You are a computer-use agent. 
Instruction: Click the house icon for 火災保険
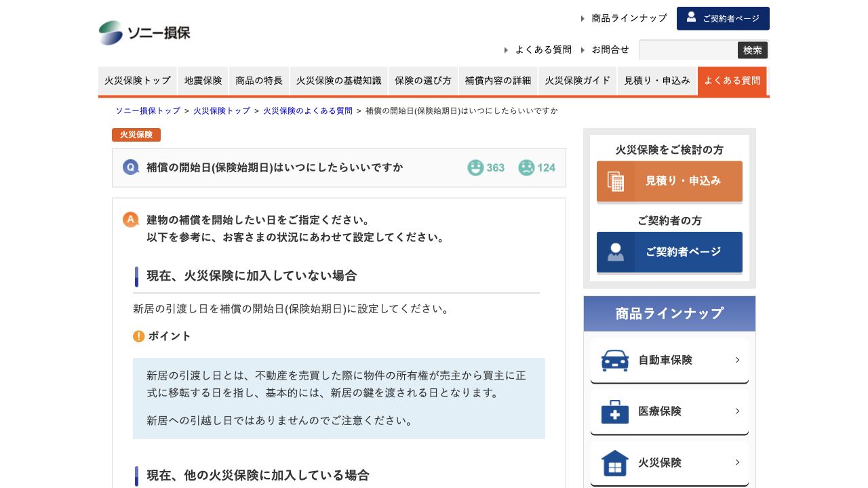(x=615, y=463)
